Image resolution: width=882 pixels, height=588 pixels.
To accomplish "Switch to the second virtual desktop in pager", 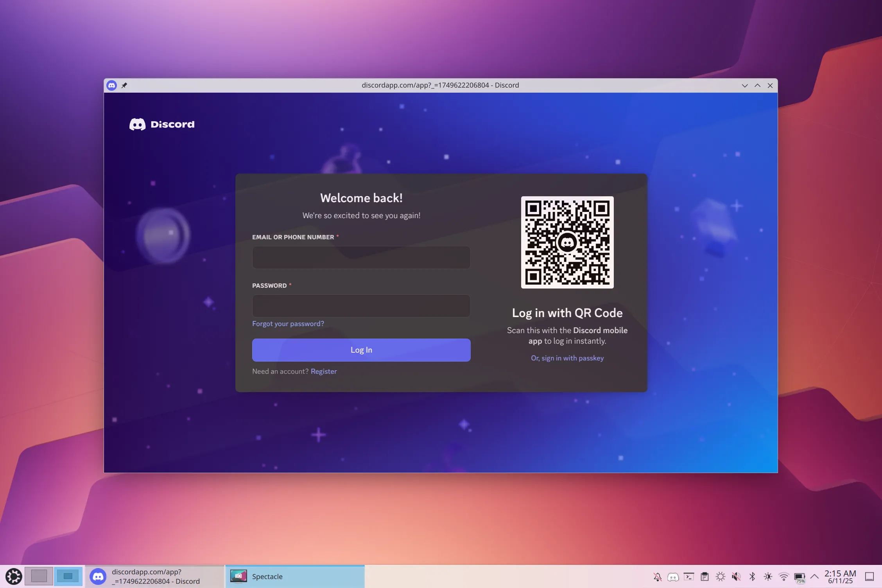I will click(x=68, y=576).
